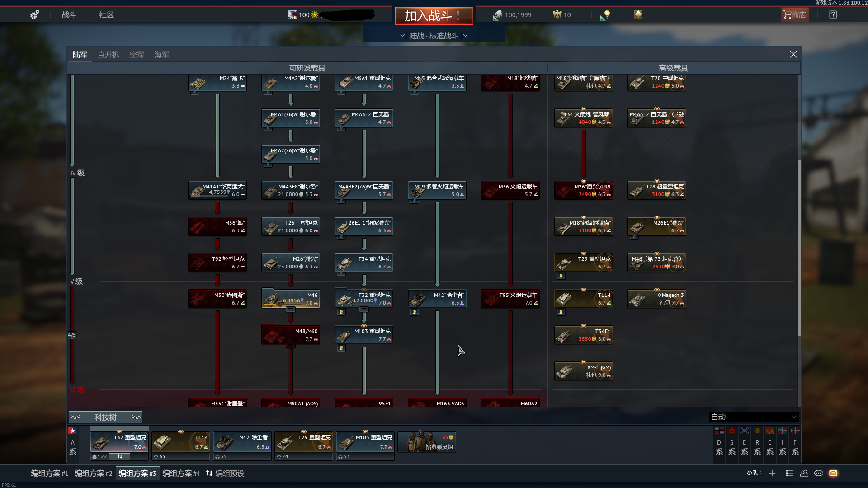Click the talisman badge under premium T29
Screen dimensions: 868x488
tap(561, 276)
